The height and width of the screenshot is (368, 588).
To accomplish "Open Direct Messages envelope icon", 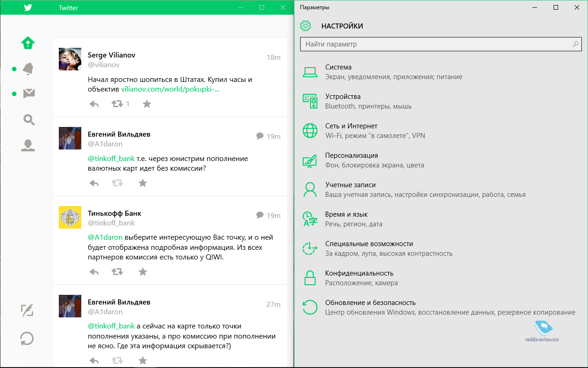I will point(28,93).
